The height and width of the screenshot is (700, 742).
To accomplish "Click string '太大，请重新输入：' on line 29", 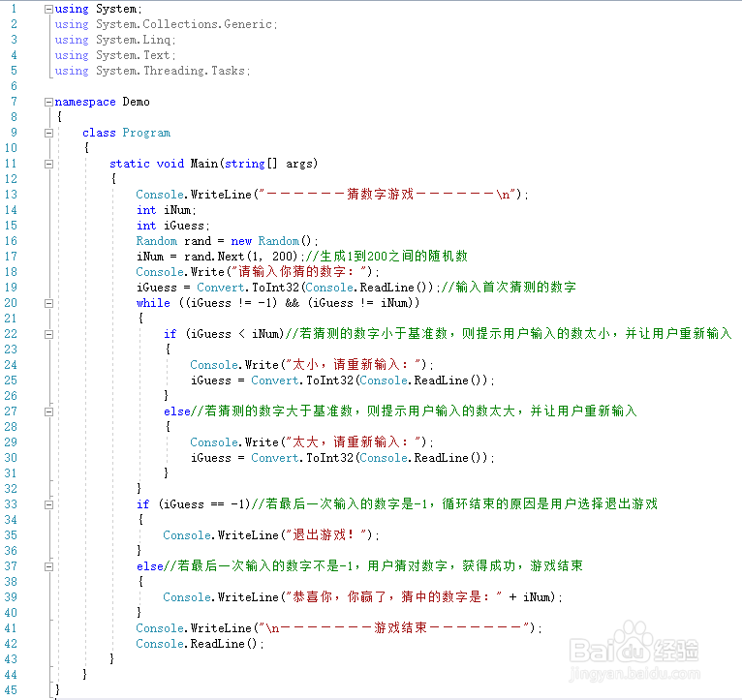I will coord(351,442).
